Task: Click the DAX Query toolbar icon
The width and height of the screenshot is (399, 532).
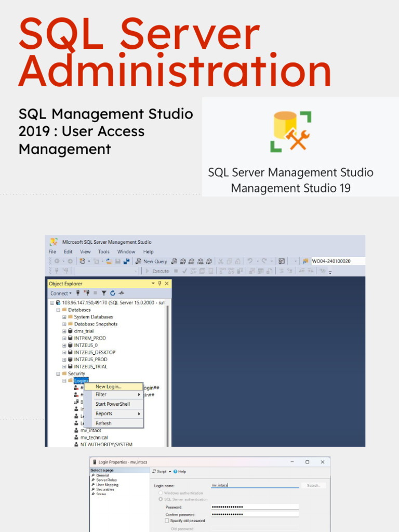Action: pos(209,261)
